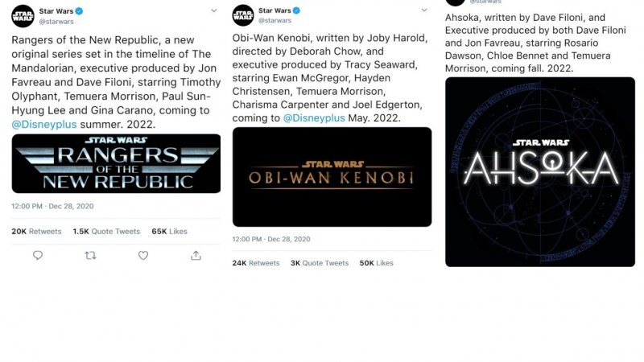Open Star Wars avatar on first tweet

click(x=23, y=16)
